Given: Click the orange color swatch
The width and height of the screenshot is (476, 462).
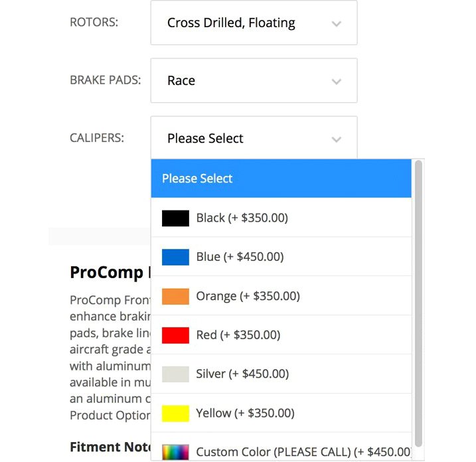Looking at the screenshot, I should (x=175, y=296).
